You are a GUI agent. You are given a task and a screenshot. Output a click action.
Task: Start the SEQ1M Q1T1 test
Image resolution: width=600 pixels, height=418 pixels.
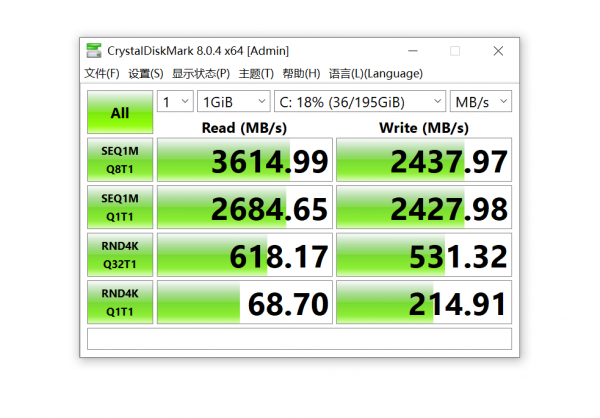pyautogui.click(x=120, y=208)
